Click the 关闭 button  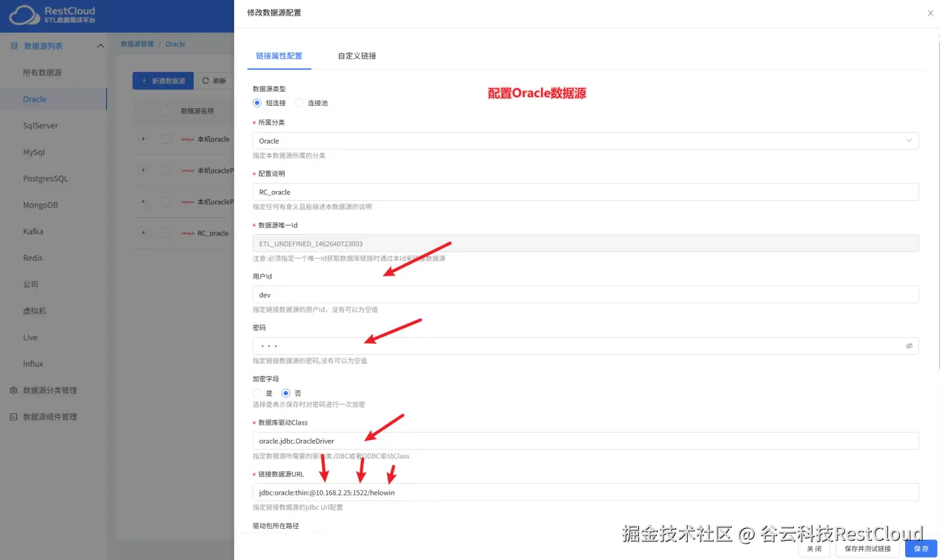814,549
